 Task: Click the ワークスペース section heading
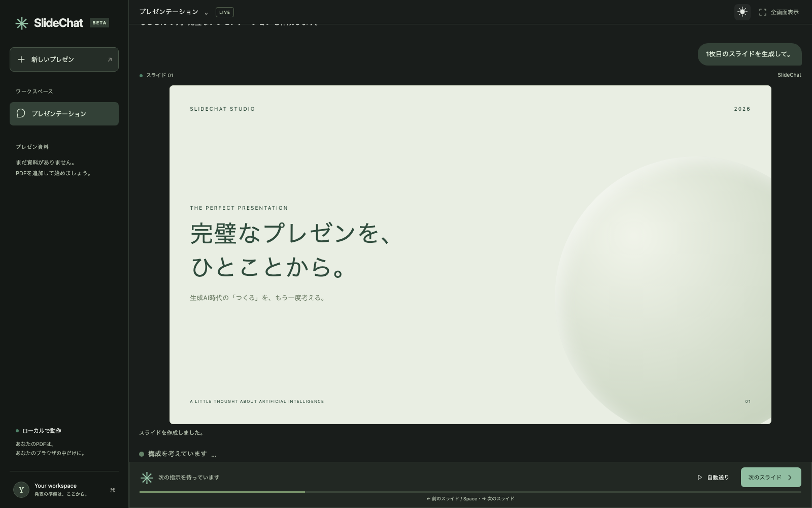point(34,91)
